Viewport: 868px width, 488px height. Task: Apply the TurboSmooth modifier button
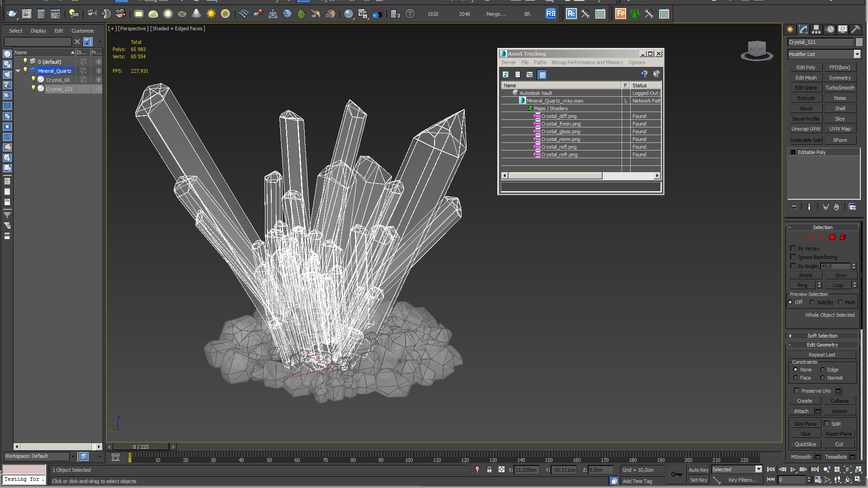click(840, 88)
